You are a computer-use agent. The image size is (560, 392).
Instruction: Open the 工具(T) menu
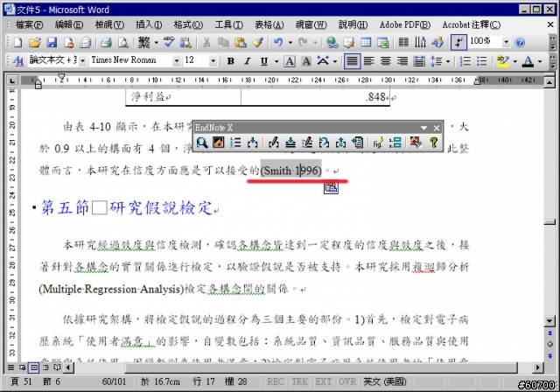point(229,24)
